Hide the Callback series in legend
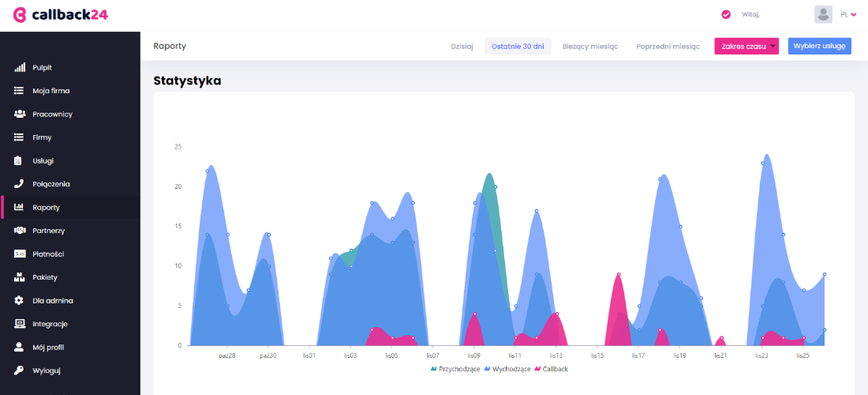This screenshot has width=868, height=395. click(x=551, y=369)
